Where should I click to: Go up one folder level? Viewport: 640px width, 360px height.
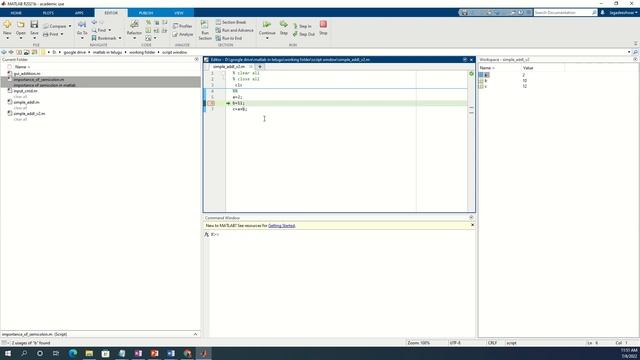coord(19,52)
